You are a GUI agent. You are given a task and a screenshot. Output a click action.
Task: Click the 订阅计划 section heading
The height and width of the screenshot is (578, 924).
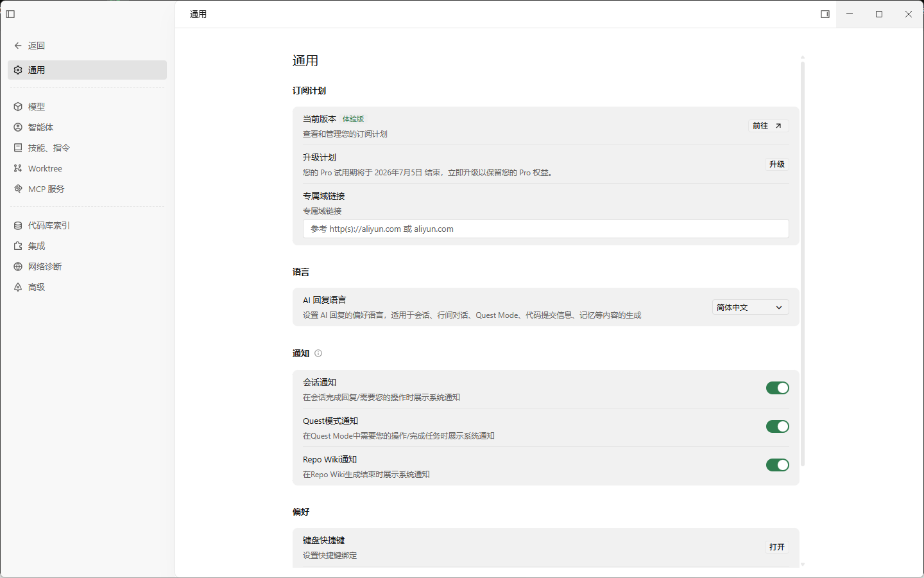point(309,91)
